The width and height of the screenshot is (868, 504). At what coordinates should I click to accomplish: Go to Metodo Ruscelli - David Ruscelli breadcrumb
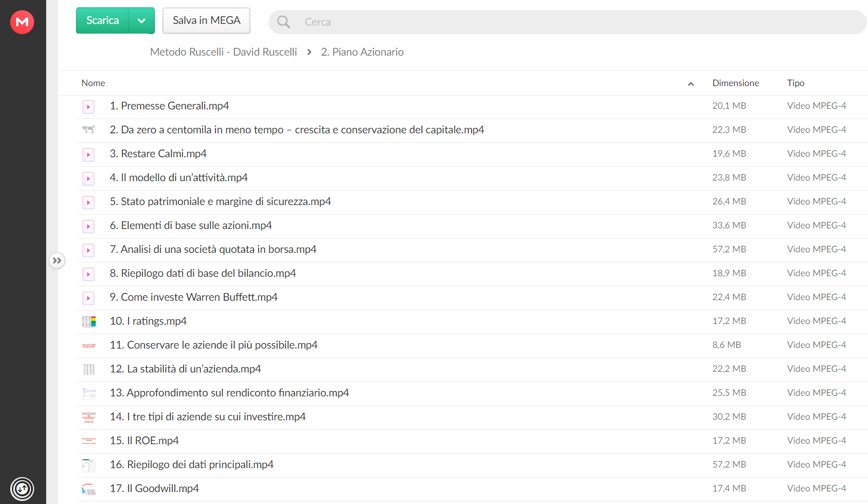[223, 52]
